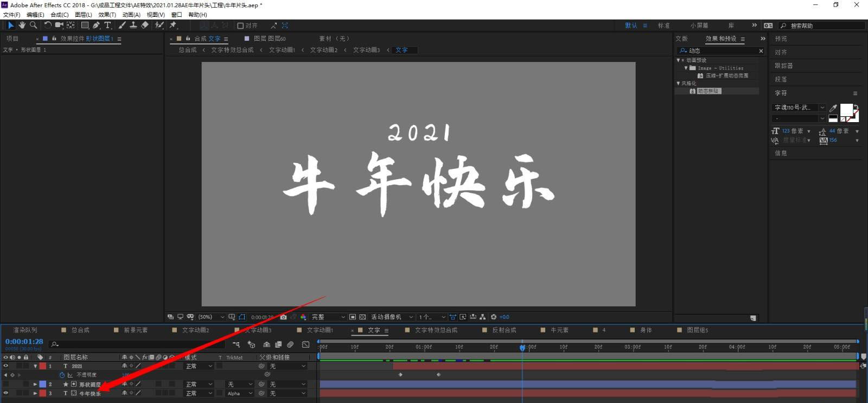Open the 文件(F) menu
868x403 pixels.
11,15
